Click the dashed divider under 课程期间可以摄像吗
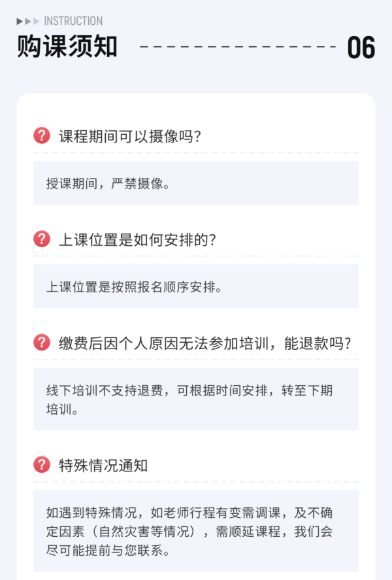The image size is (392, 580). 196,152
